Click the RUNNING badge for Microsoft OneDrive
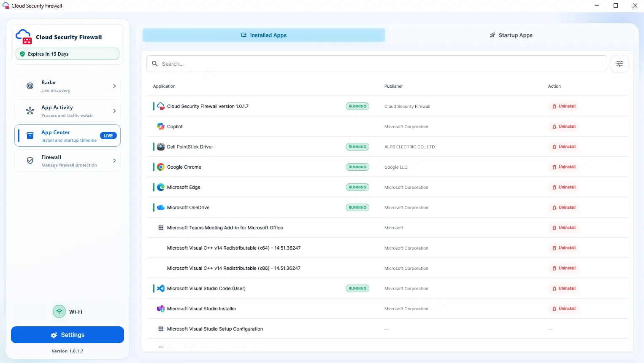Screen dimensions: 644x363 [357, 207]
